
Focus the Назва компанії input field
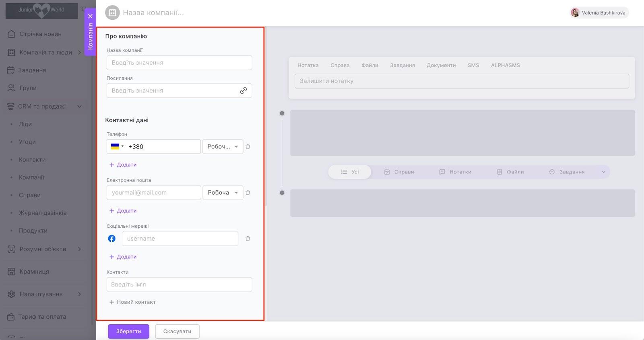point(179,63)
